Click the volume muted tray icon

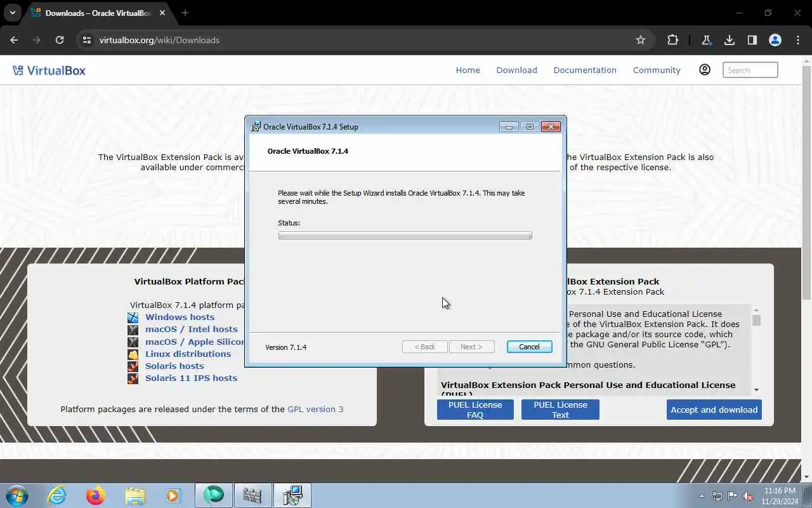click(x=749, y=496)
